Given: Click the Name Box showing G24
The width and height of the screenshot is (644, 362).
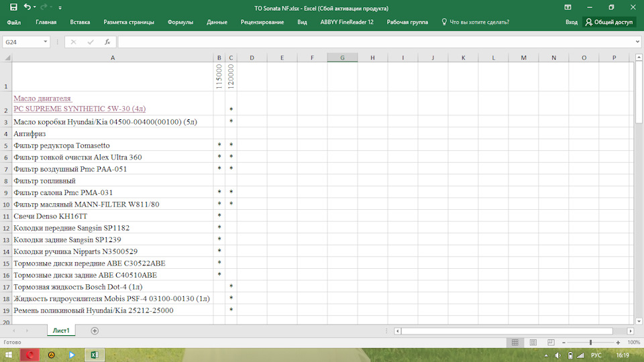Looking at the screenshot, I should coord(22,42).
